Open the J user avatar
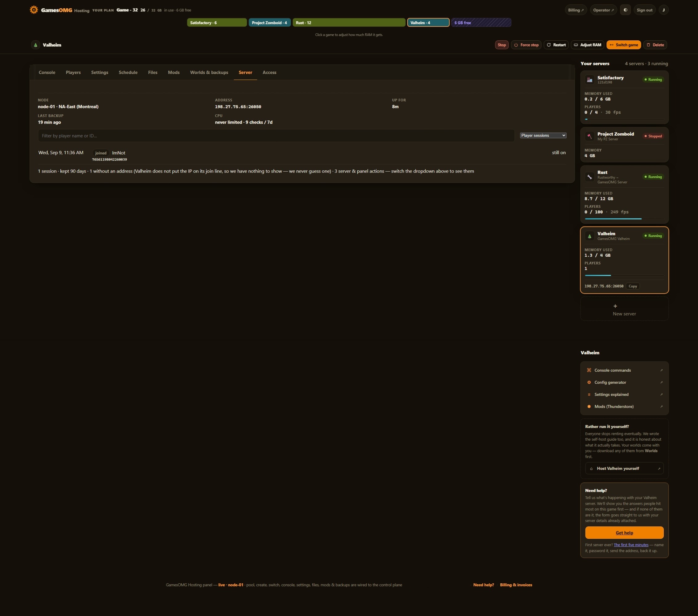This screenshot has height=616, width=698. (x=663, y=10)
